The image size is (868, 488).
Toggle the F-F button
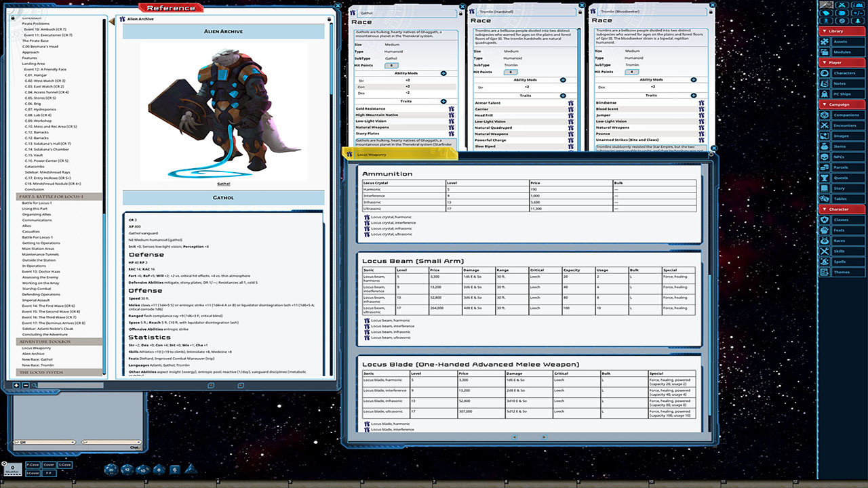[x=49, y=472]
